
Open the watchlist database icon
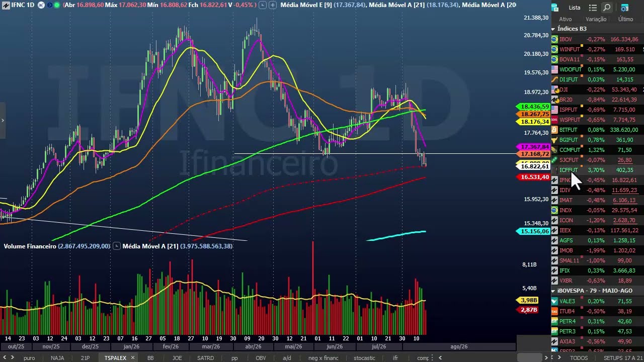tap(555, 8)
